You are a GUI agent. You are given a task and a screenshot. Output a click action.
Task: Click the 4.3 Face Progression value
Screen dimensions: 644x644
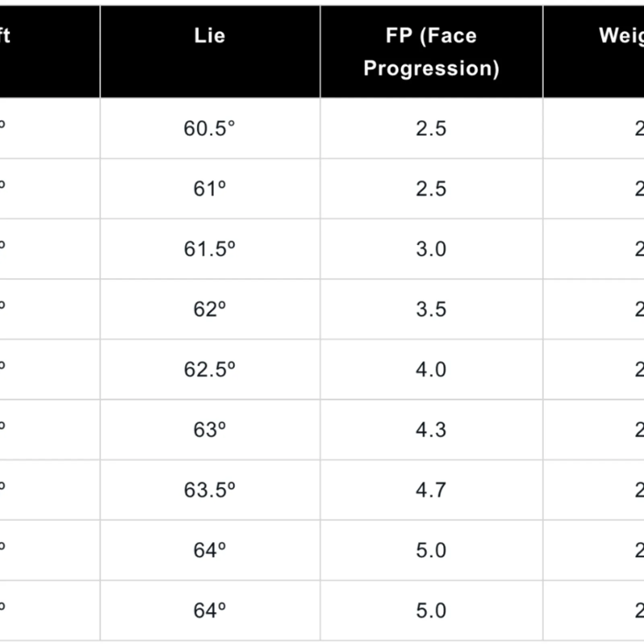431,430
